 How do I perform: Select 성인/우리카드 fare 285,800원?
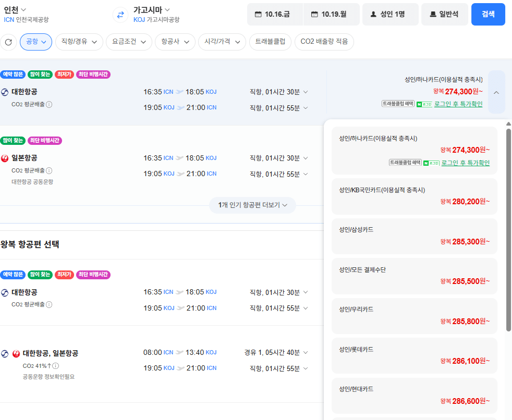[415, 316]
